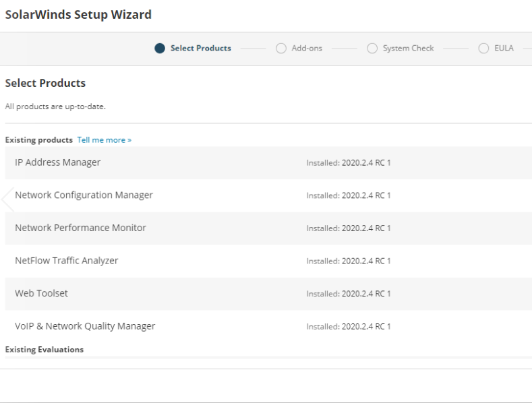Image resolution: width=532 pixels, height=409 pixels.
Task: Click the Add-ons step circle
Action: click(280, 49)
